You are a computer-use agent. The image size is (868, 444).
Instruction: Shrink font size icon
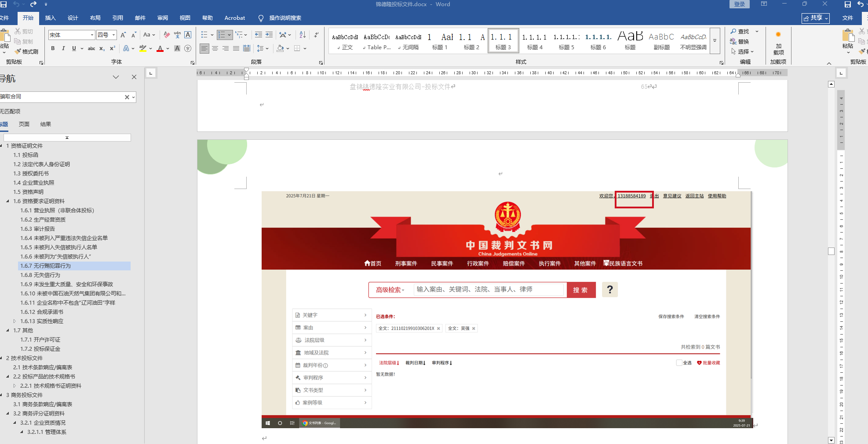pyautogui.click(x=134, y=35)
